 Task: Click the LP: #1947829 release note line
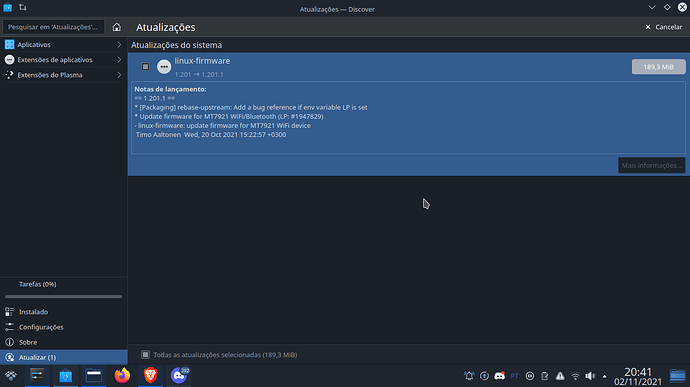(x=229, y=116)
